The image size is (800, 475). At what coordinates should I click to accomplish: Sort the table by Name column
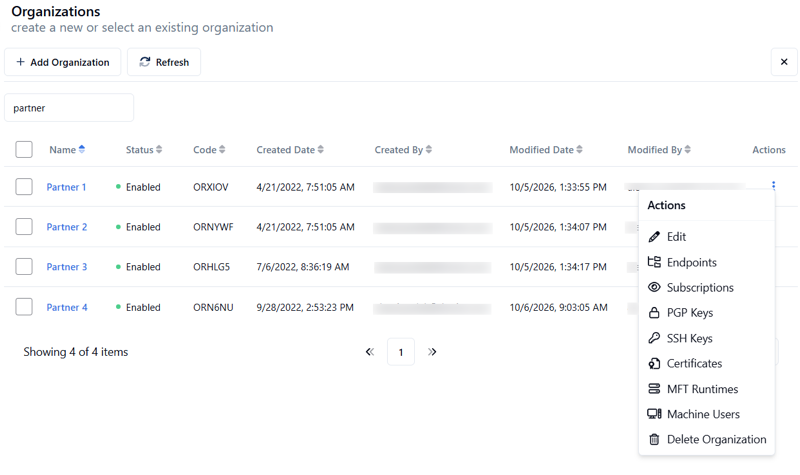click(67, 149)
